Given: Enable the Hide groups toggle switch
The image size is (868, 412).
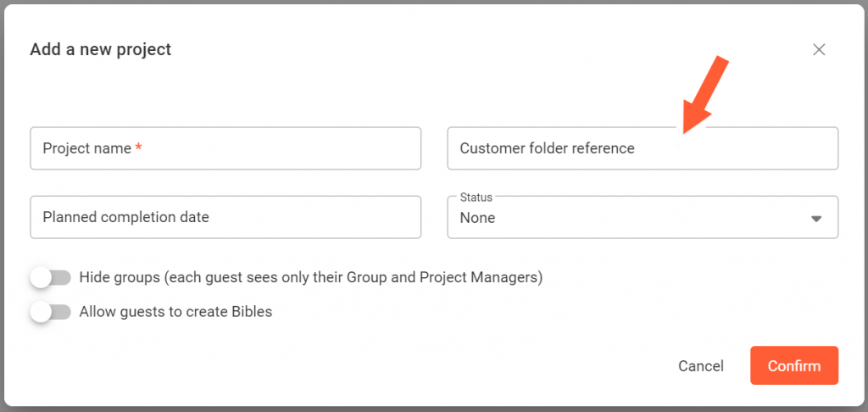Looking at the screenshot, I should 51,277.
